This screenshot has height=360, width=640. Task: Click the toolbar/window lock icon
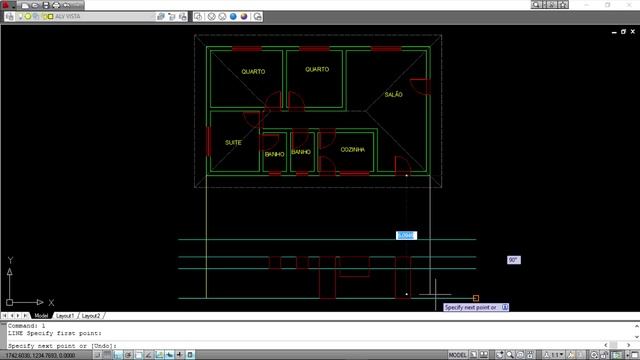pos(603,355)
